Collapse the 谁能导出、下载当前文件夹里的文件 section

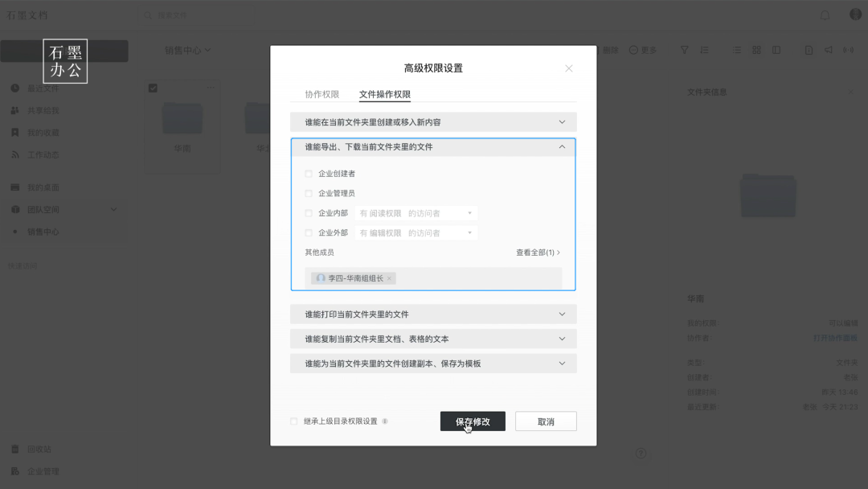click(x=563, y=146)
